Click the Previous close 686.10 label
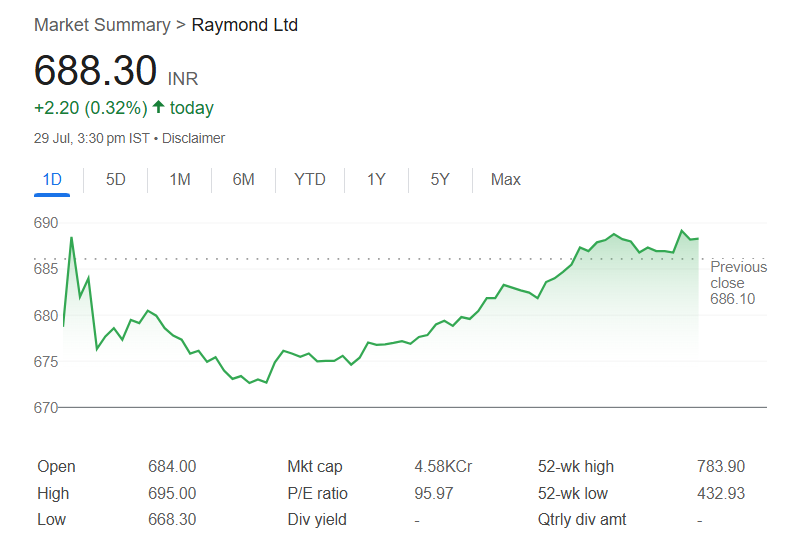 click(x=738, y=283)
